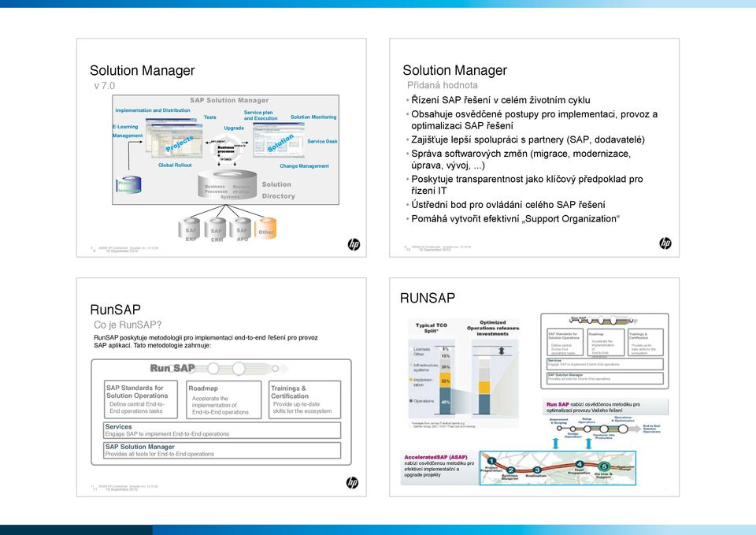The image size is (756, 535).
Task: Click the HP logo on the v 7.0 slide
Action: [x=354, y=245]
